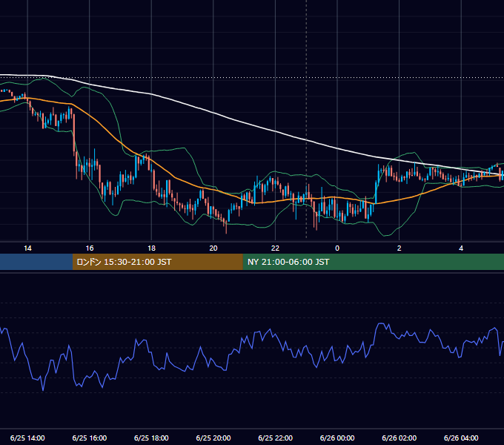Click the 6/25 14:00 date label
Viewport: 504px width, 445px height.
pyautogui.click(x=27, y=438)
